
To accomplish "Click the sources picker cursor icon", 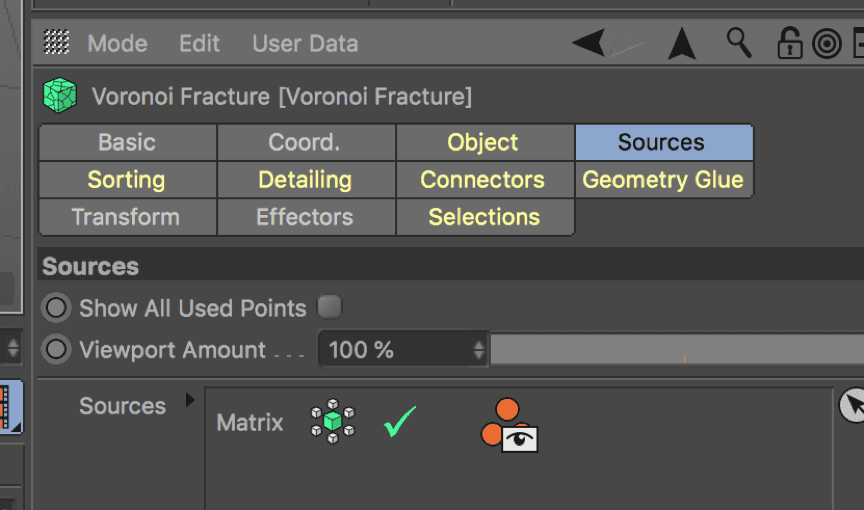I will (852, 405).
